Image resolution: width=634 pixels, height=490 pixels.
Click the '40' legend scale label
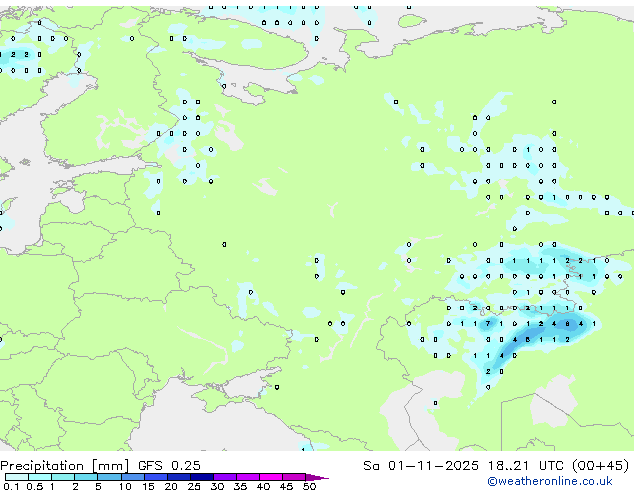(x=263, y=486)
